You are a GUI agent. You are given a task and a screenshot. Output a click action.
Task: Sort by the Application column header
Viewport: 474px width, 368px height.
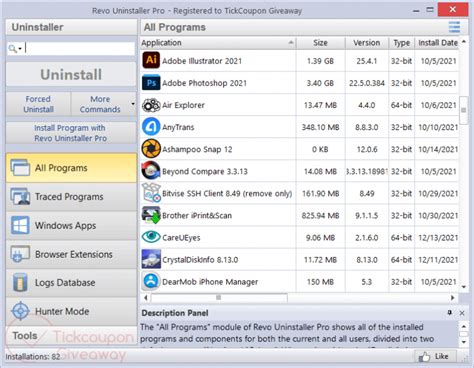pyautogui.click(x=218, y=43)
